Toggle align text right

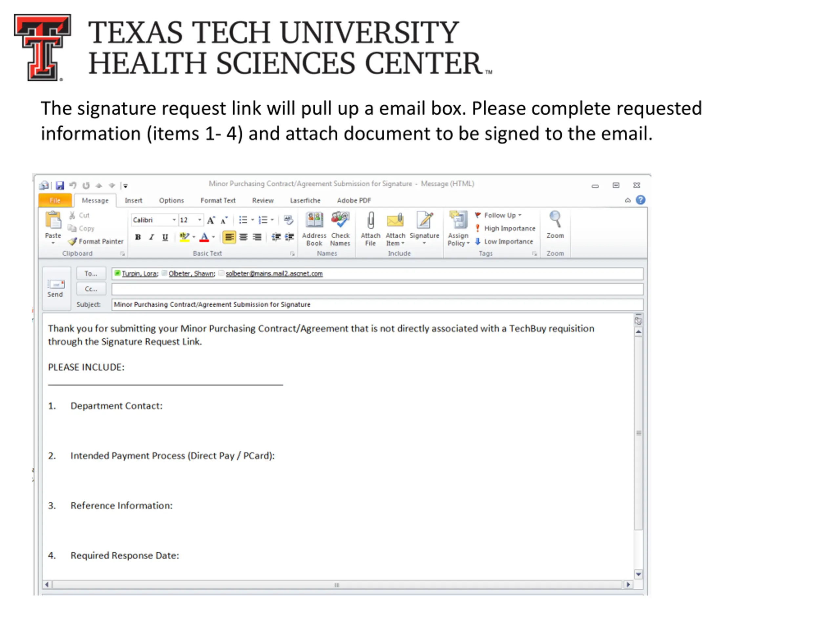tap(257, 237)
